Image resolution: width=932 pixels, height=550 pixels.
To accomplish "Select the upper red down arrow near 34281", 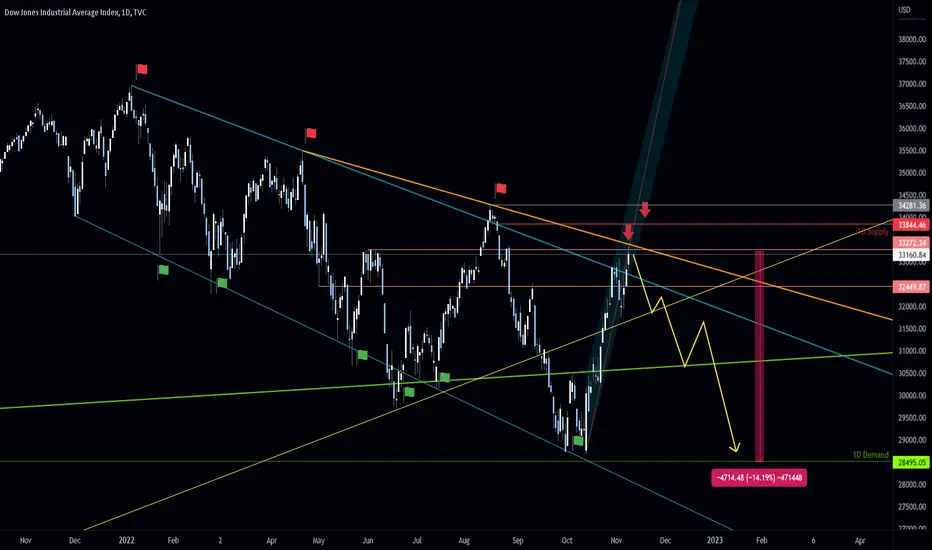I will [x=645, y=210].
